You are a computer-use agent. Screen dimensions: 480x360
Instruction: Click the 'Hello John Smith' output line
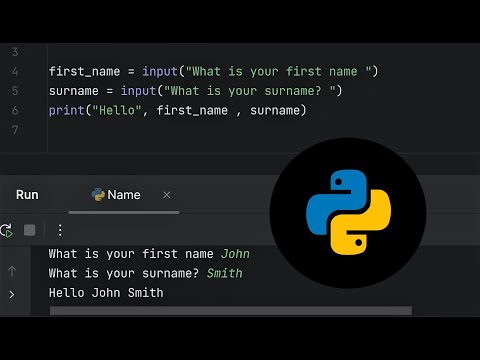[106, 293]
